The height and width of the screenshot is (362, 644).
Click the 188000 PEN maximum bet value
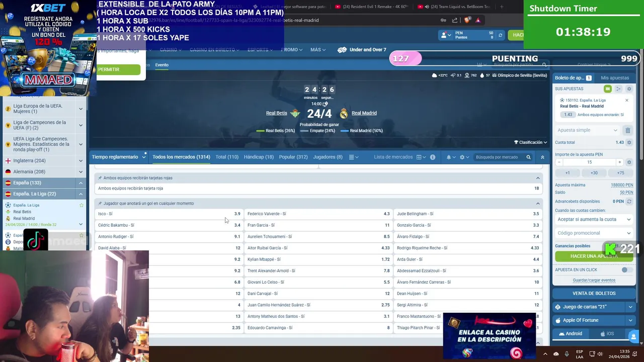[x=622, y=185]
